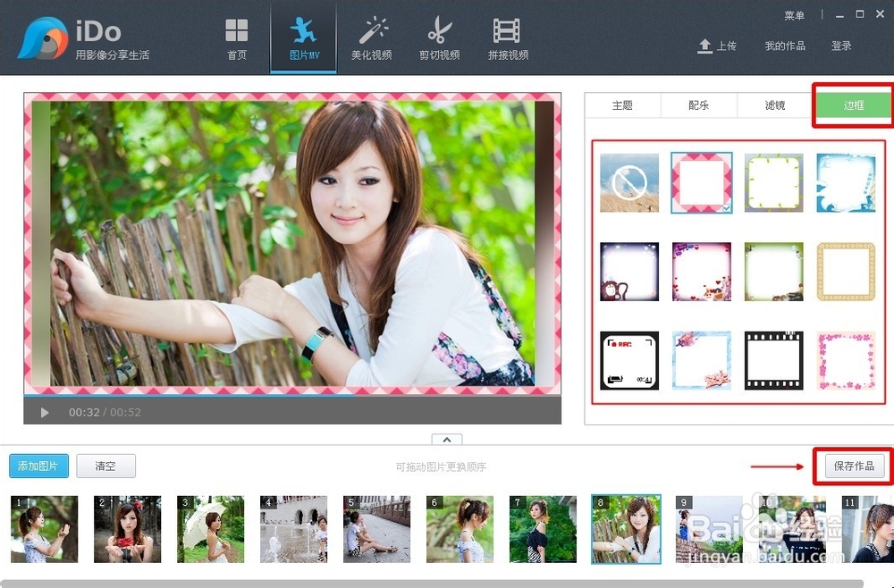Select photo thumbnail number 7
This screenshot has width=894, height=588.
[543, 529]
